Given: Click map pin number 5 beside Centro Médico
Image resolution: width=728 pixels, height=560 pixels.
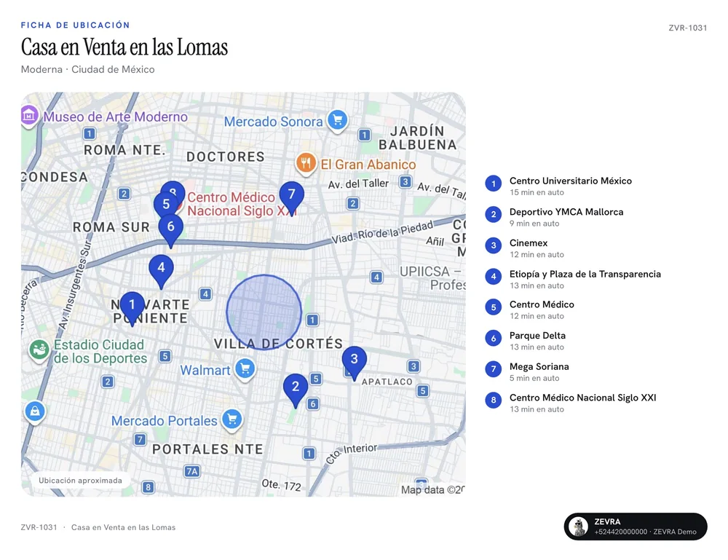Looking at the screenshot, I should (x=166, y=205).
